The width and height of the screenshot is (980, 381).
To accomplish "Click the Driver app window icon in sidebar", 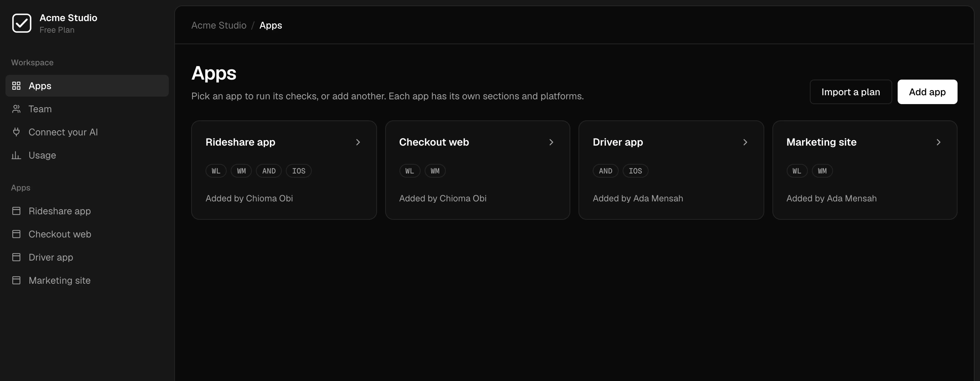I will pyautogui.click(x=16, y=258).
